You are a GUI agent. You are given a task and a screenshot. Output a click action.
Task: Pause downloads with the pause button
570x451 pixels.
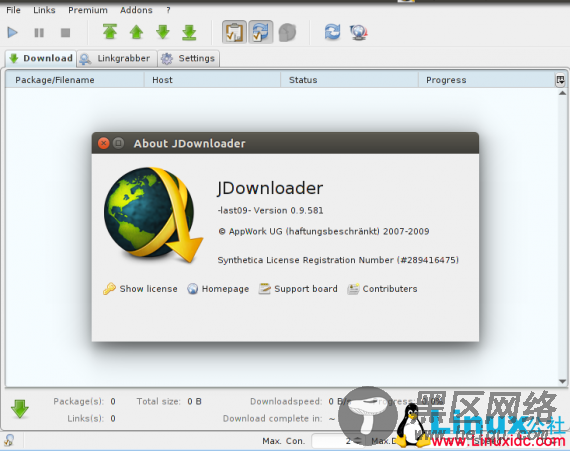[39, 33]
